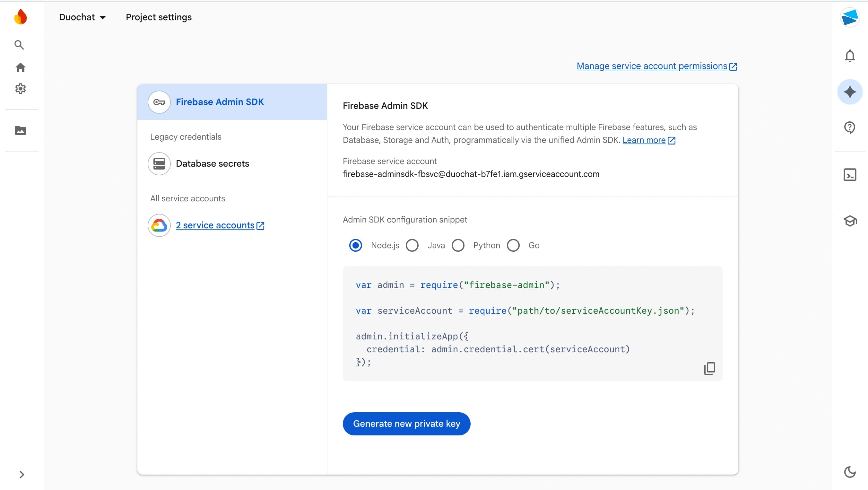The width and height of the screenshot is (868, 490).
Task: Click the serviceAccountKey.json code line
Action: coord(525,311)
